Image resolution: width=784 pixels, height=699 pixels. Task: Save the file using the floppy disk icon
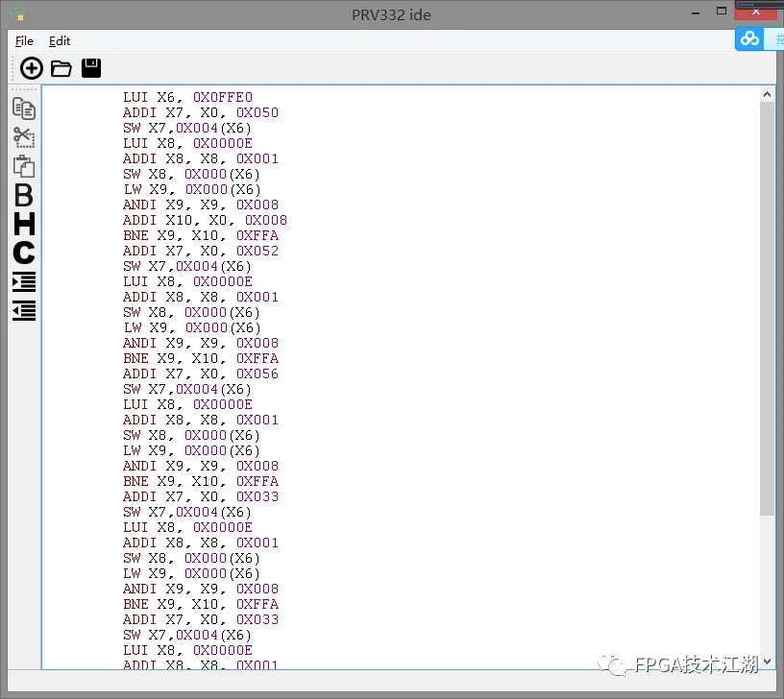point(91,68)
